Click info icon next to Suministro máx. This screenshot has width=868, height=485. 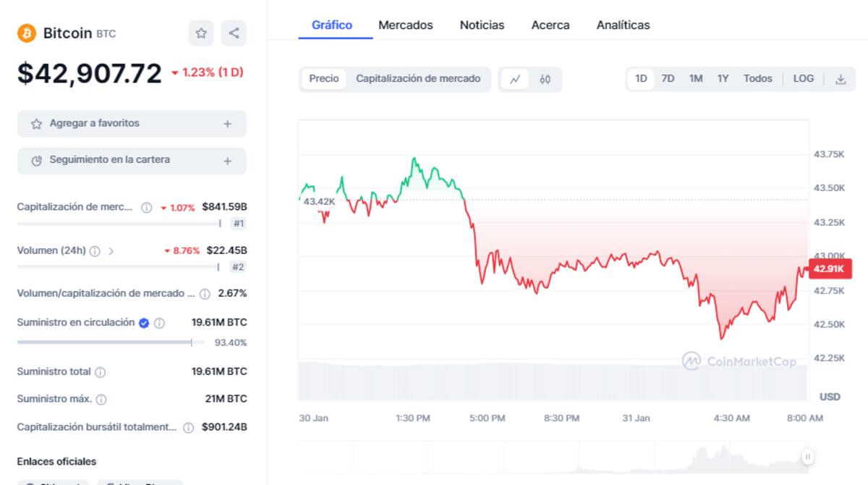pyautogui.click(x=101, y=400)
